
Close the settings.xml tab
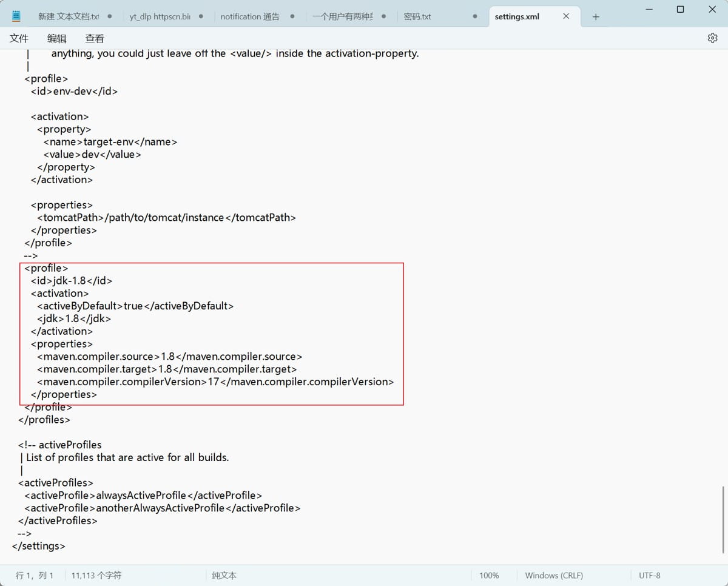[x=565, y=16]
